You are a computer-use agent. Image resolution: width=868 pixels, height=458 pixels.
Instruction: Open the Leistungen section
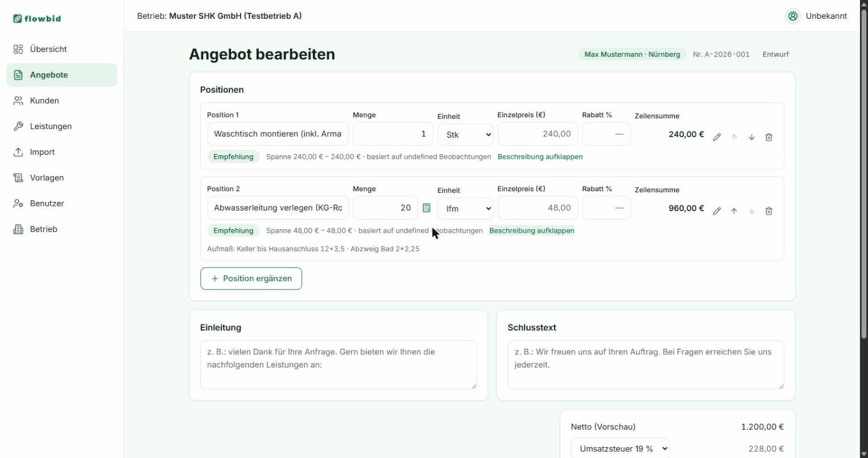(x=61, y=126)
